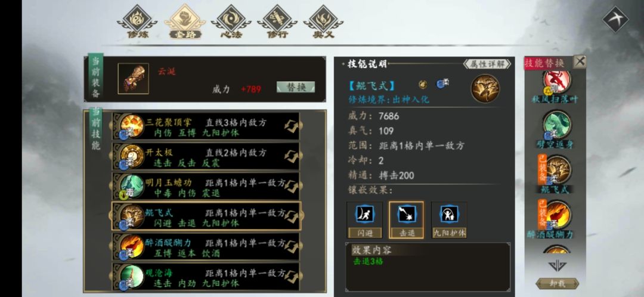Select the 明月玉蟾功 skill row
The image size is (644, 297).
coord(206,187)
